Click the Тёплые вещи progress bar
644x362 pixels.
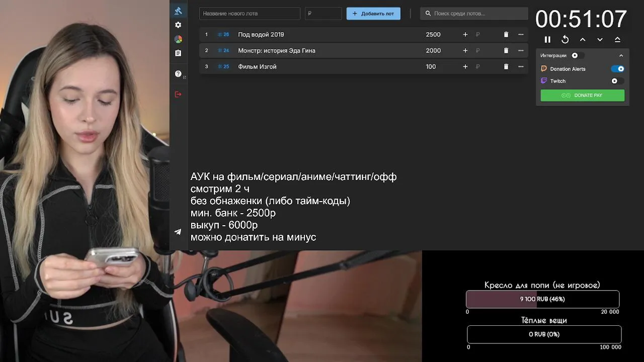click(544, 334)
